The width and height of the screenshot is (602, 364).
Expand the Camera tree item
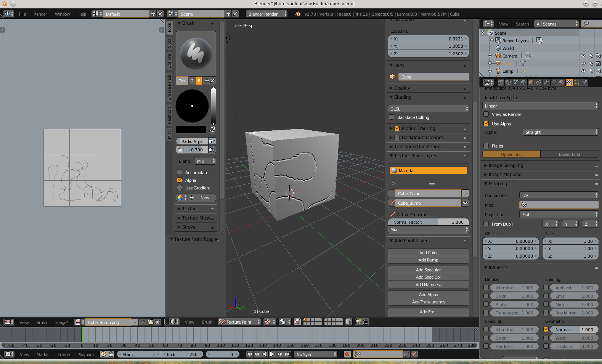pos(490,56)
